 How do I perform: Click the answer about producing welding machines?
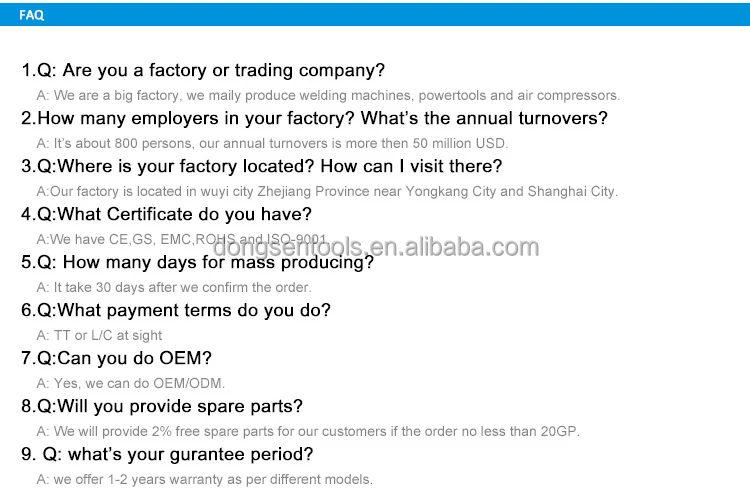[328, 95]
